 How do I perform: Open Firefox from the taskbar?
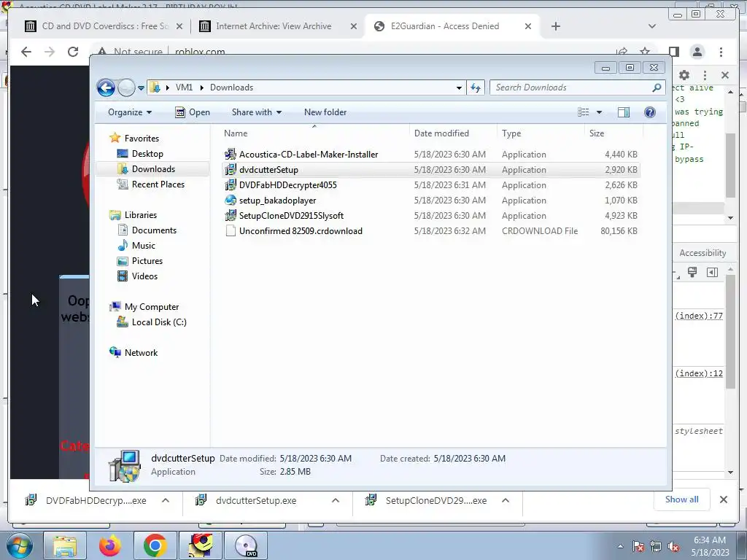tap(110, 545)
